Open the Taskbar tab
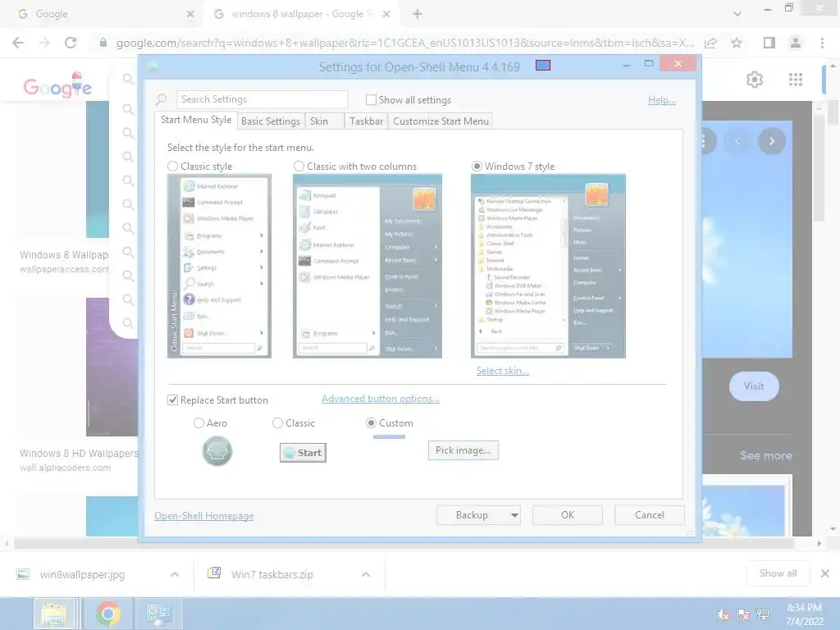Screen dimensions: 840x630 point(367,121)
